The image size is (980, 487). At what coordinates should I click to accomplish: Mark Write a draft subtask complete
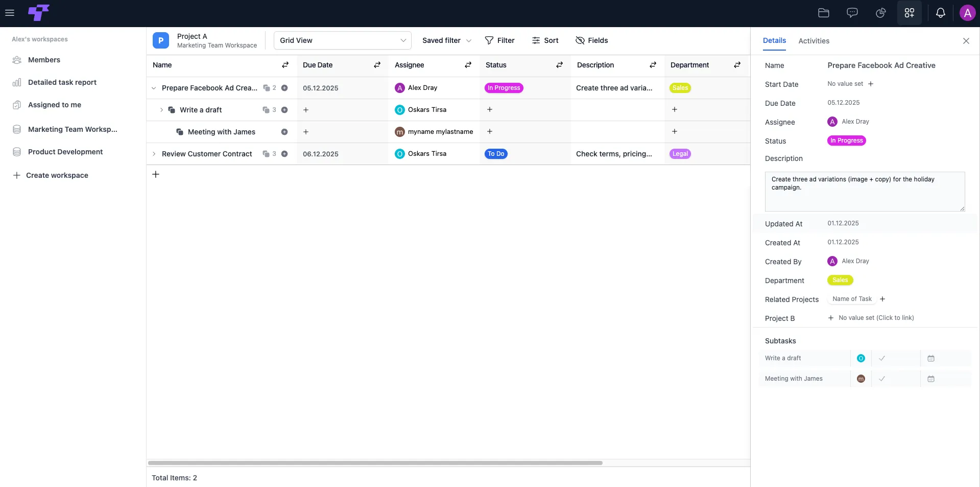[881, 358]
